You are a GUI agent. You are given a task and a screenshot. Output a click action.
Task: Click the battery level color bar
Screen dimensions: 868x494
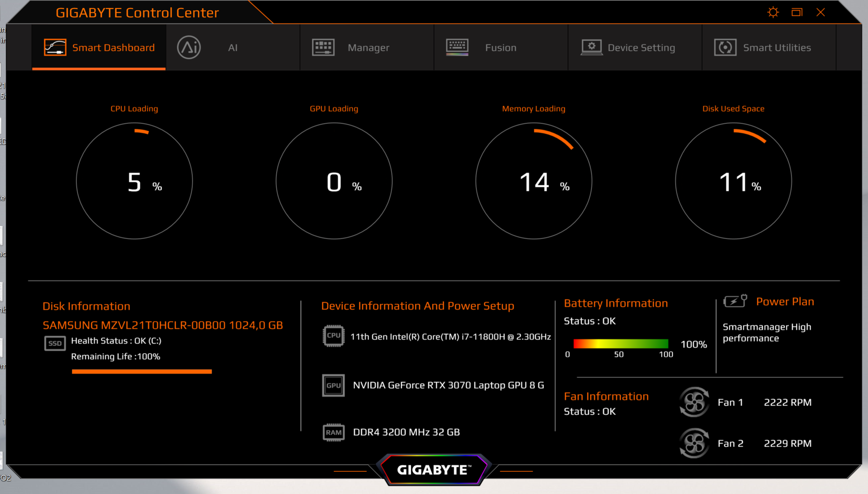(621, 344)
